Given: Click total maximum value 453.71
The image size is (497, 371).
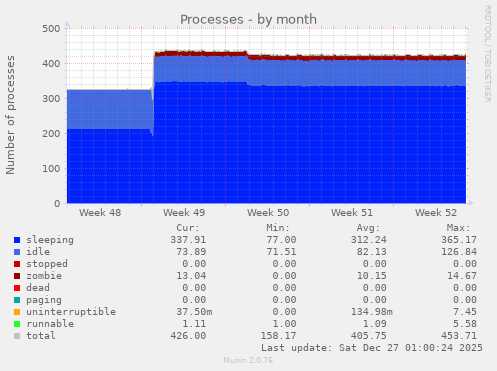Looking at the screenshot, I should [x=459, y=336].
